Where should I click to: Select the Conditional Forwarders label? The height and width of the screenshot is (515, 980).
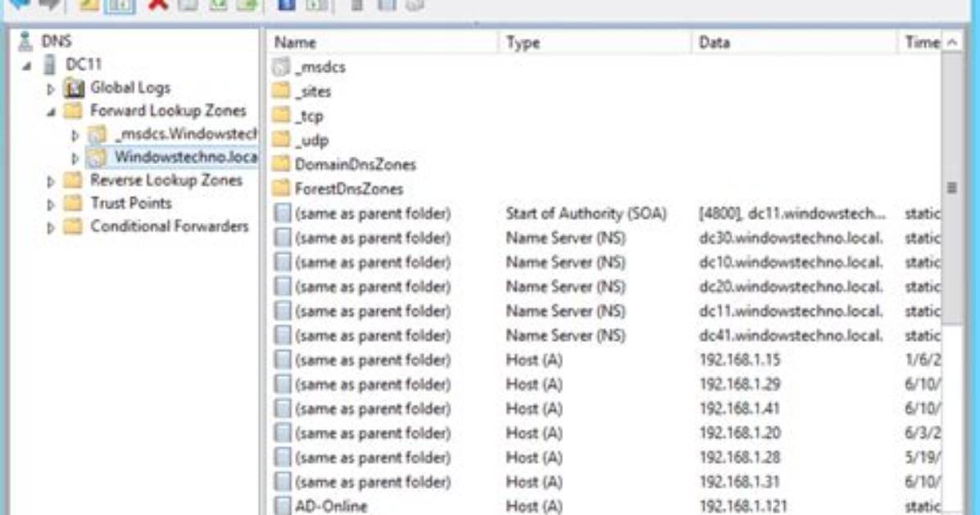pyautogui.click(x=170, y=226)
